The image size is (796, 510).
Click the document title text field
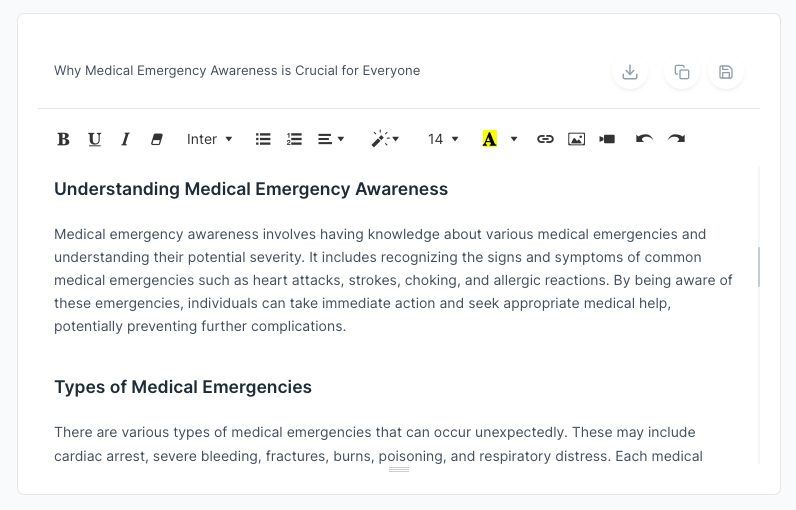pyautogui.click(x=300, y=71)
